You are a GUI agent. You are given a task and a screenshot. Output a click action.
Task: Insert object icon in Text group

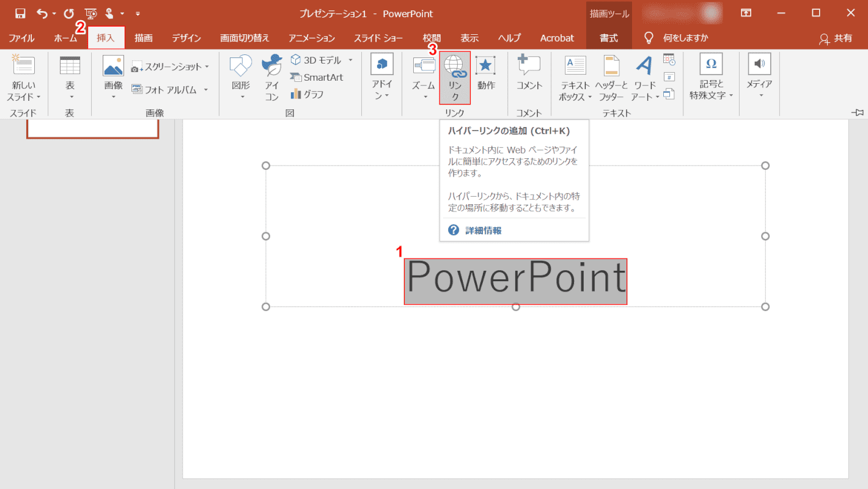click(x=669, y=94)
